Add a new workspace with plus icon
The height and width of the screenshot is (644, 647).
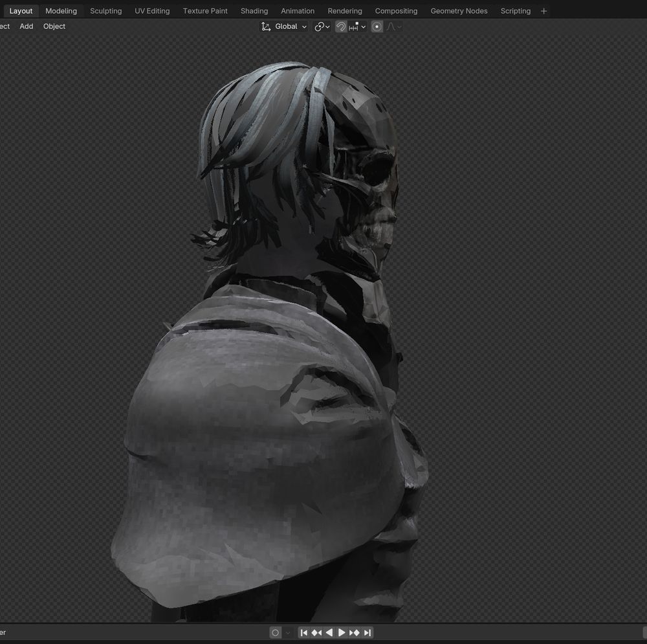pyautogui.click(x=544, y=11)
